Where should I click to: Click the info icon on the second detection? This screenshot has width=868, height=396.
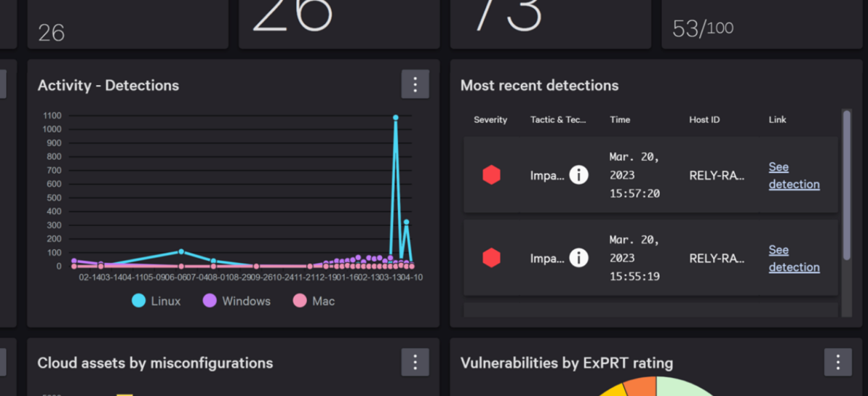click(578, 258)
